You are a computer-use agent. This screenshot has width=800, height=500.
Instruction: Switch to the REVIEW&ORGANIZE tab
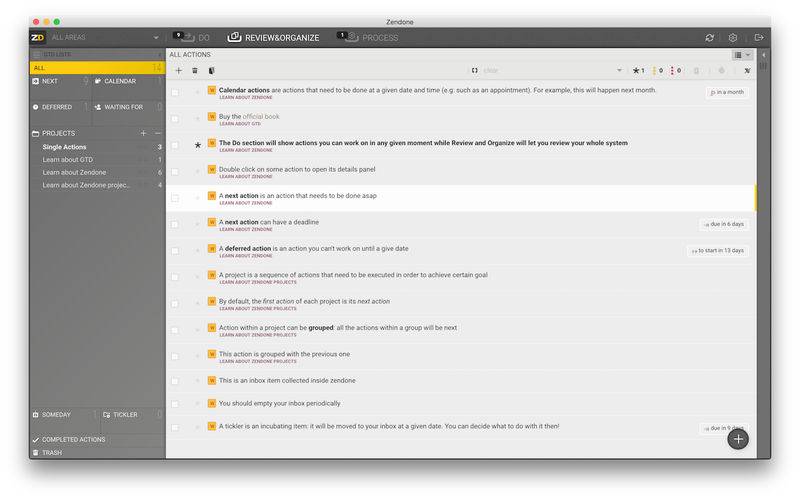273,37
